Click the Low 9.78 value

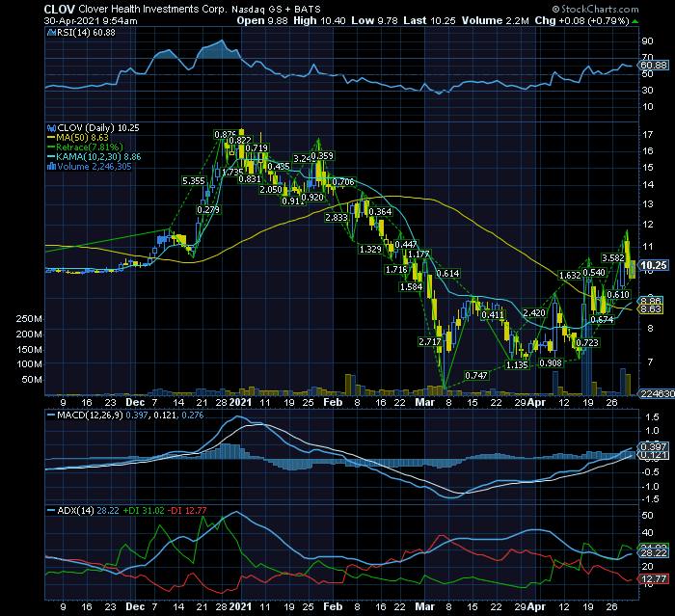point(374,20)
